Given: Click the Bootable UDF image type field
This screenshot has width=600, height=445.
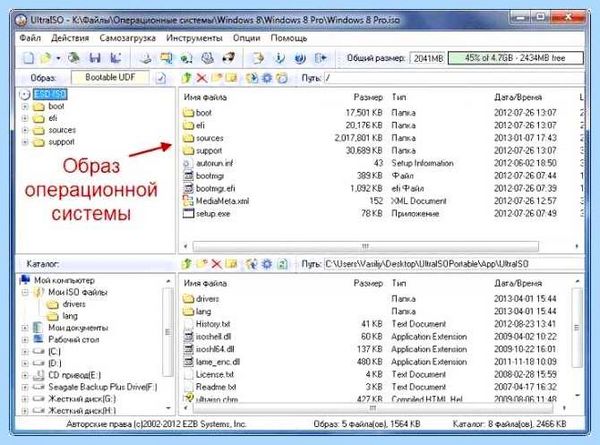Looking at the screenshot, I should click(x=110, y=77).
